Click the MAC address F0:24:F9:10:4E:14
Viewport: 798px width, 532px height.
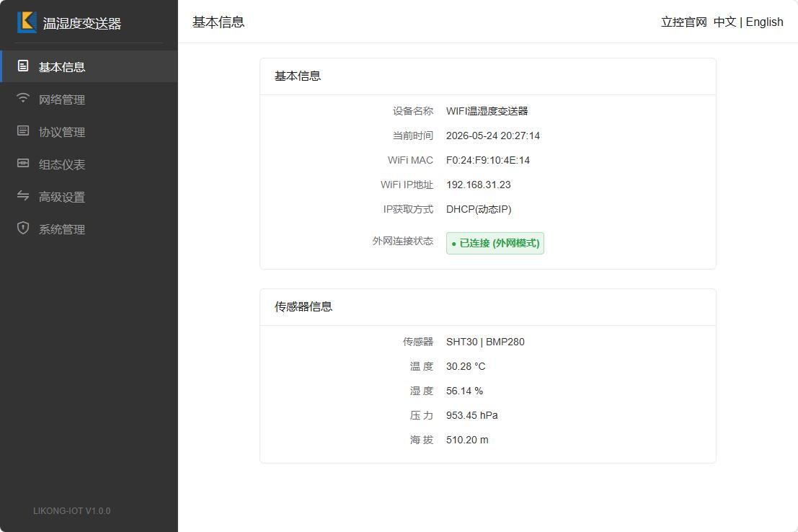tap(488, 160)
